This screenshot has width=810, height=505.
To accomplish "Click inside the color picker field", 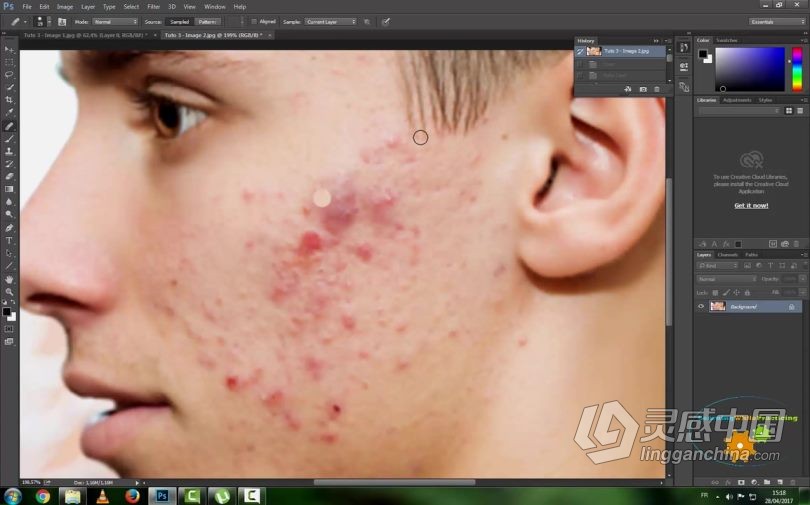I will [x=750, y=69].
